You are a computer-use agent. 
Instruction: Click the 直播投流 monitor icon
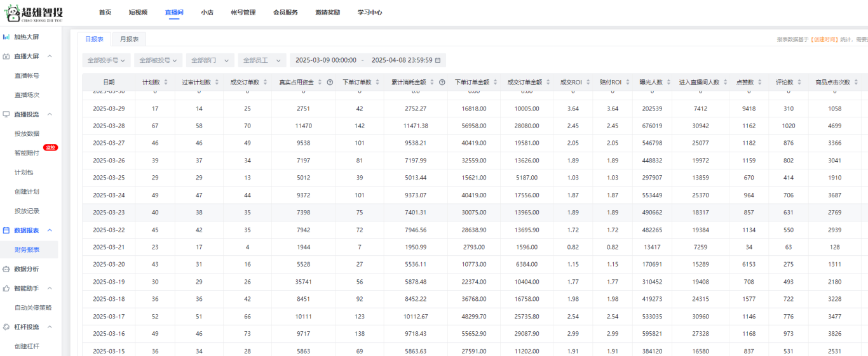click(x=6, y=114)
